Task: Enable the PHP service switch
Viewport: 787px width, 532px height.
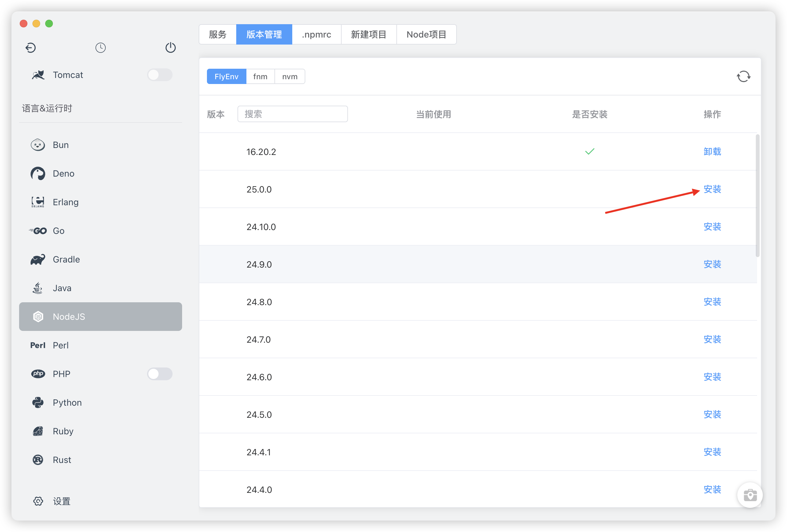Action: click(x=160, y=374)
